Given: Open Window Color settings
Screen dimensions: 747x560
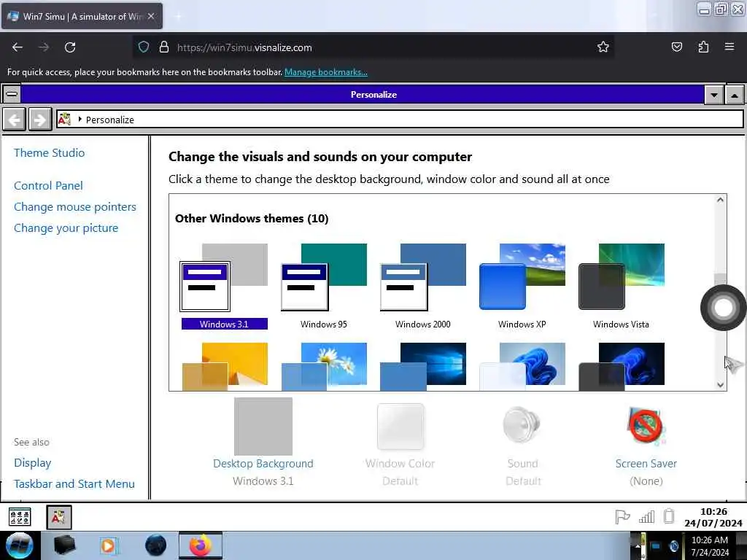Looking at the screenshot, I should pyautogui.click(x=400, y=445).
